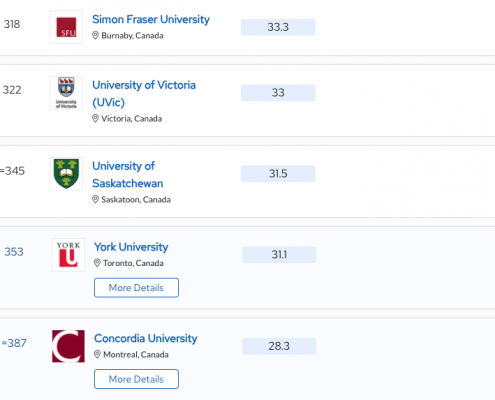This screenshot has width=495, height=400.
Task: Click More Details under York University
Action: (x=136, y=288)
